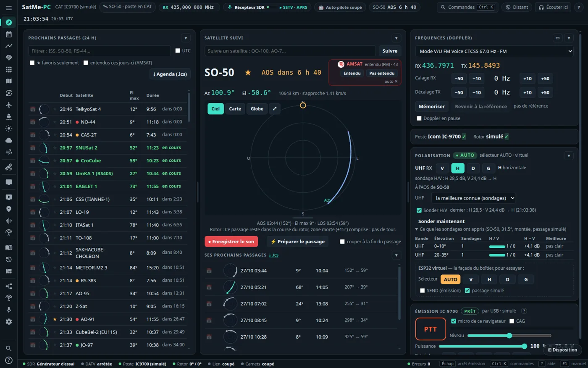Adjust the Puissance slider
This screenshot has width=588, height=368.
[483, 346]
